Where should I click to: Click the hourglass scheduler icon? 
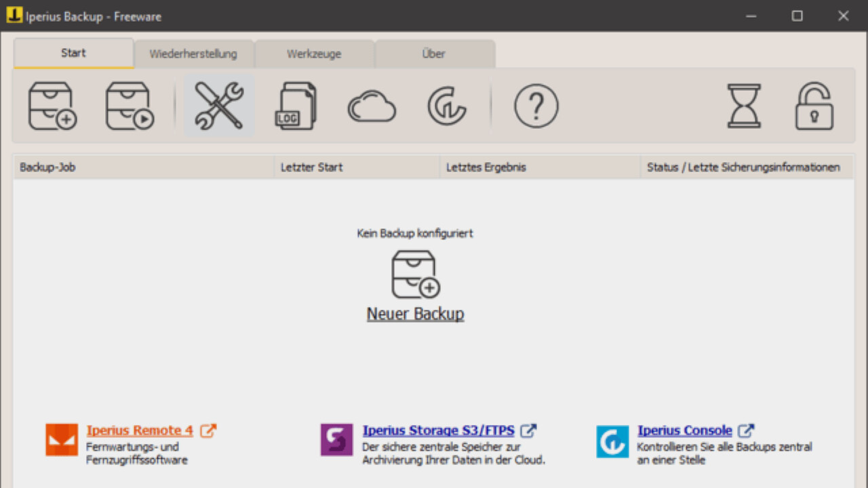tap(744, 106)
